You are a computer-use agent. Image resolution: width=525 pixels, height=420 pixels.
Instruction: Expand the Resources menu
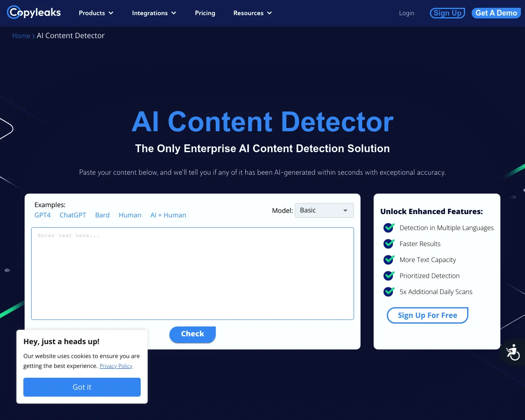click(x=252, y=13)
